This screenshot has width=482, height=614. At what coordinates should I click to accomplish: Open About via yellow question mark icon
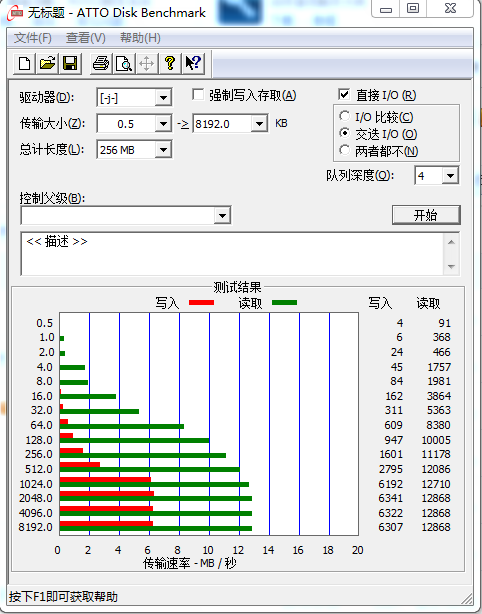170,63
